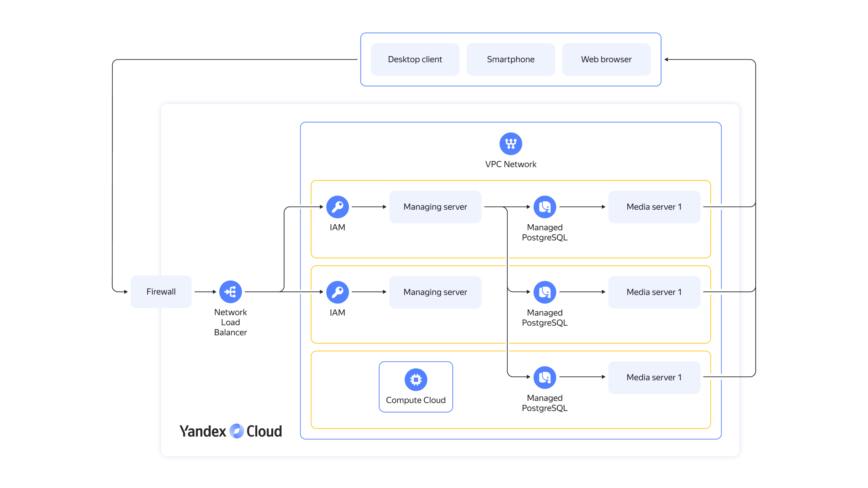868x488 pixels.
Task: Click the Compute Cloud chip icon
Action: coord(416,380)
